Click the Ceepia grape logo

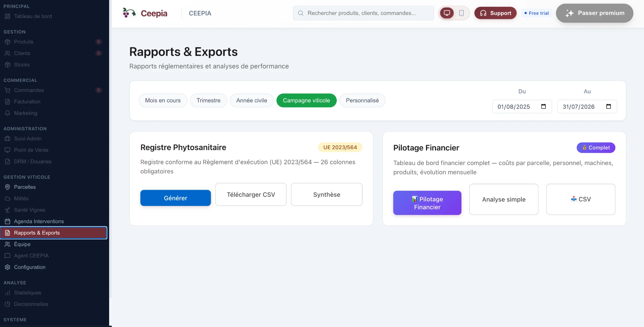(129, 13)
